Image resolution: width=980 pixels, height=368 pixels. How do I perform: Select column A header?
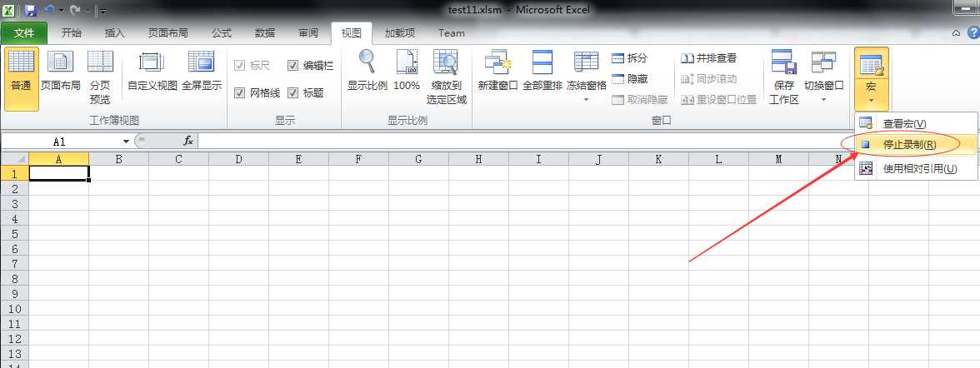[58, 159]
